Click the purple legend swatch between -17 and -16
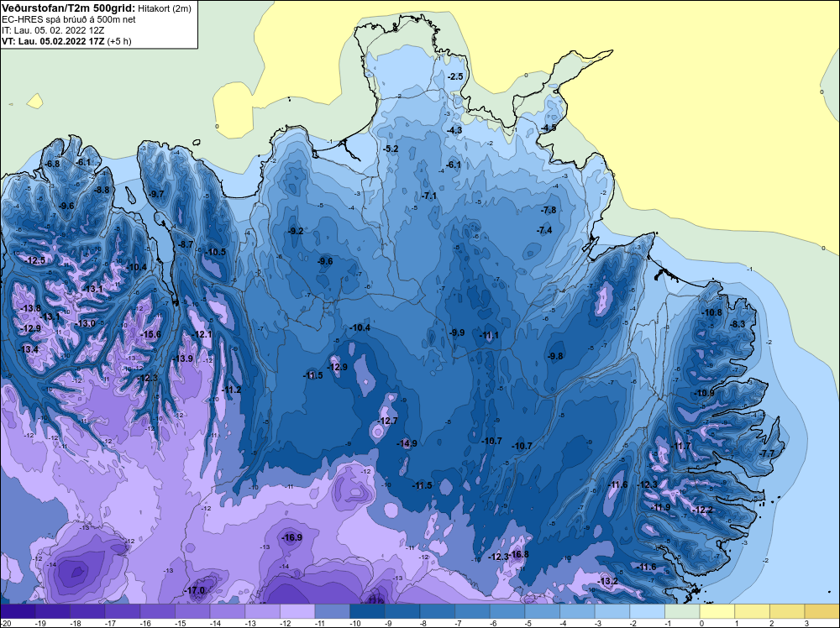Image resolution: width=840 pixels, height=628 pixels. [x=122, y=611]
